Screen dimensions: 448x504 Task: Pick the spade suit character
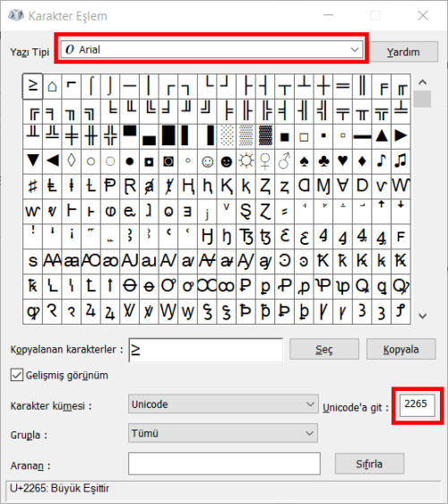[304, 161]
